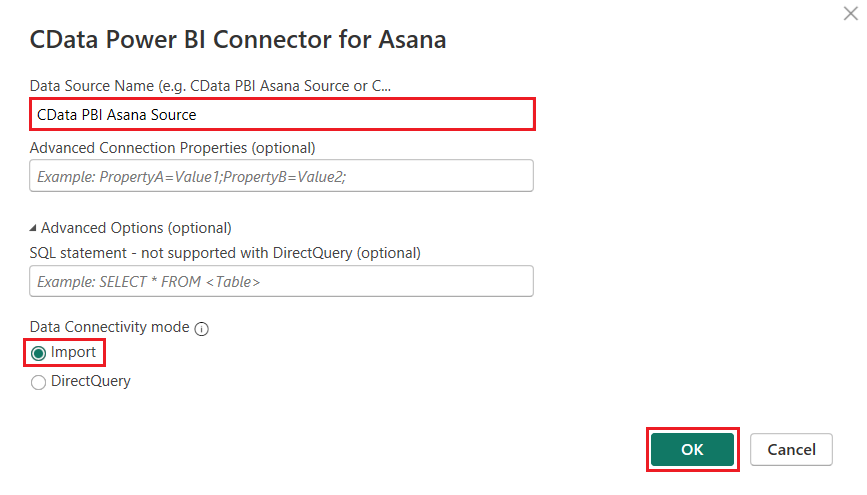Click the Data Connectivity mode info icon
The height and width of the screenshot is (495, 867).
click(x=201, y=328)
